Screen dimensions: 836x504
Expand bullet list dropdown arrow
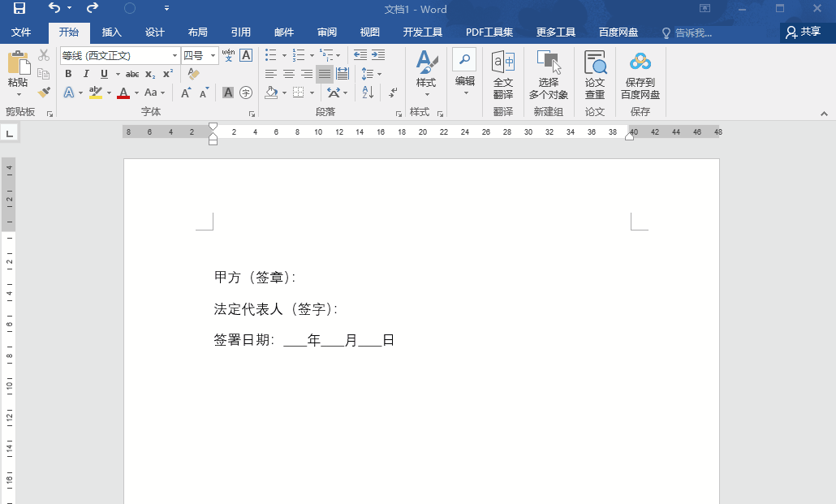pyautogui.click(x=284, y=55)
